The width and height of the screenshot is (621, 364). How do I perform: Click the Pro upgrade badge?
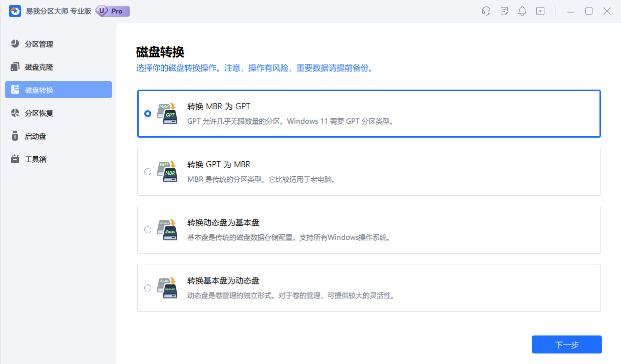[111, 11]
